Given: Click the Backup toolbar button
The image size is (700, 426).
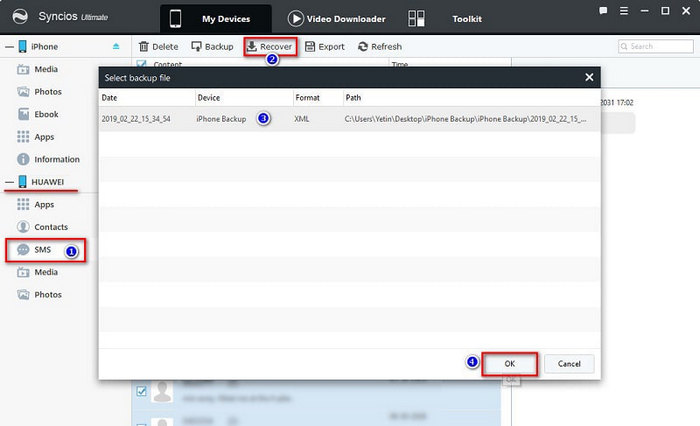Looking at the screenshot, I should pos(212,46).
